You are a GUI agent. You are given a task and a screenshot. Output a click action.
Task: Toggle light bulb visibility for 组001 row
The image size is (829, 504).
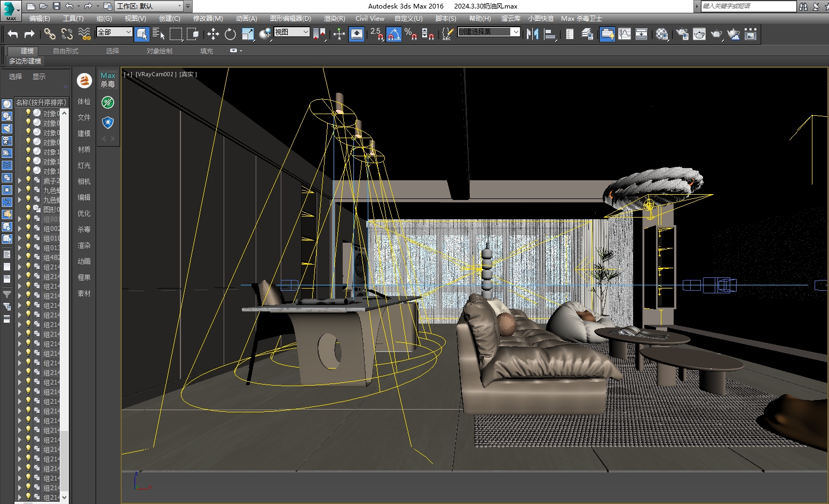(28, 219)
